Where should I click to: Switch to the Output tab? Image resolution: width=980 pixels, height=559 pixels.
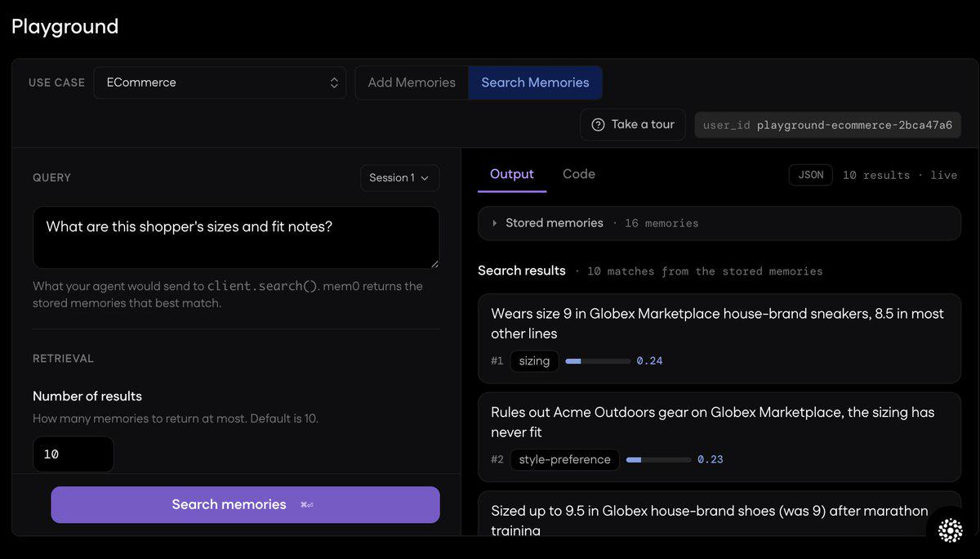point(512,174)
